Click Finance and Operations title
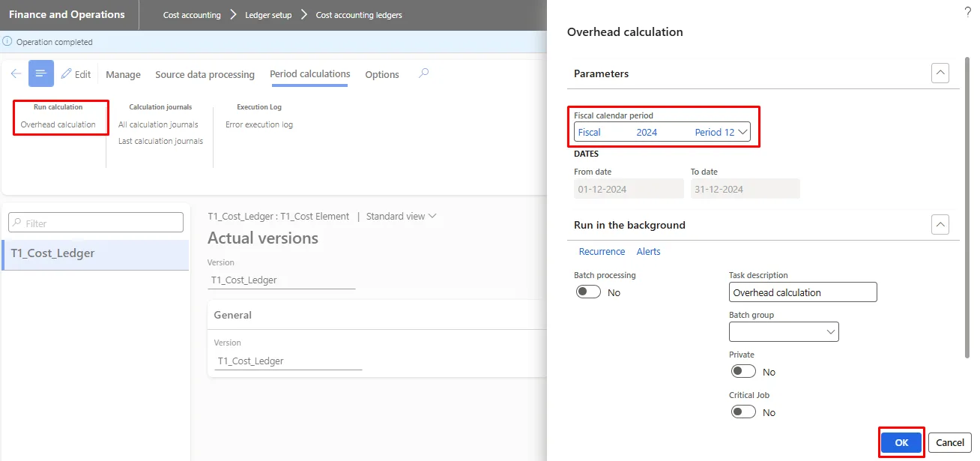The image size is (980, 461). (67, 14)
